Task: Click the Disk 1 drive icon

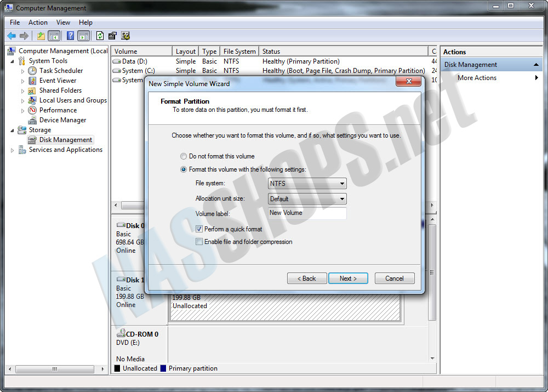Action: click(x=121, y=279)
